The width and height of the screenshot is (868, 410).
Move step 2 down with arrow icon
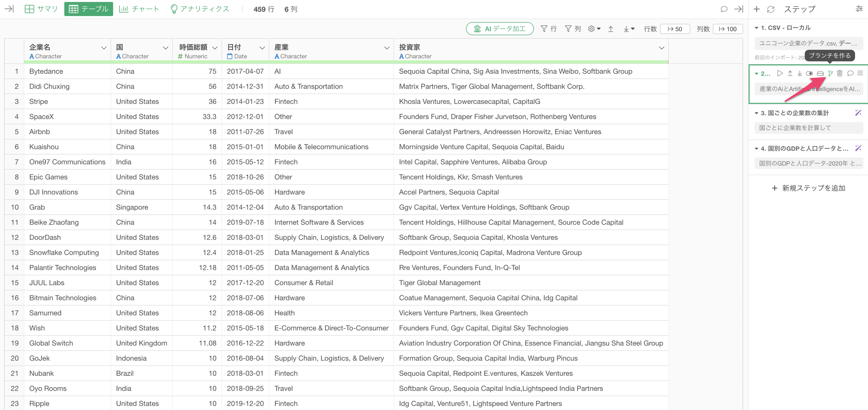tap(799, 73)
